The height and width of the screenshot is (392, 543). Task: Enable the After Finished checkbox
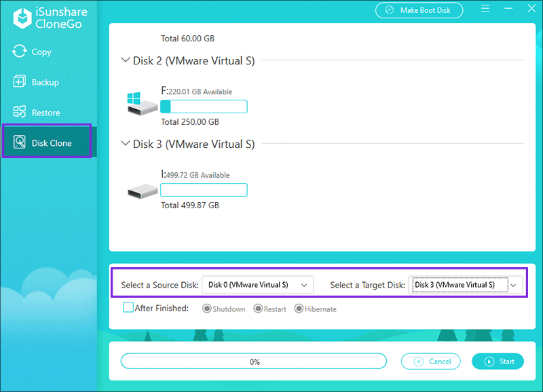128,308
